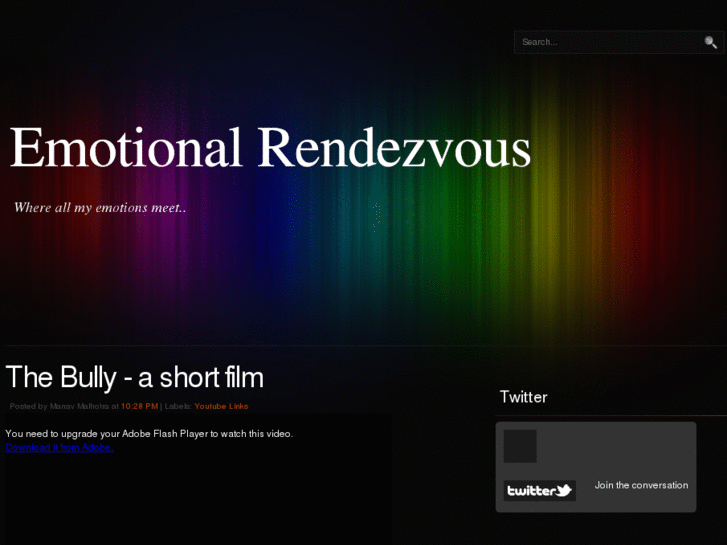Click the 'Posted by Manav Malhotra' text
Viewport: 727px width, 545px height.
[59, 406]
